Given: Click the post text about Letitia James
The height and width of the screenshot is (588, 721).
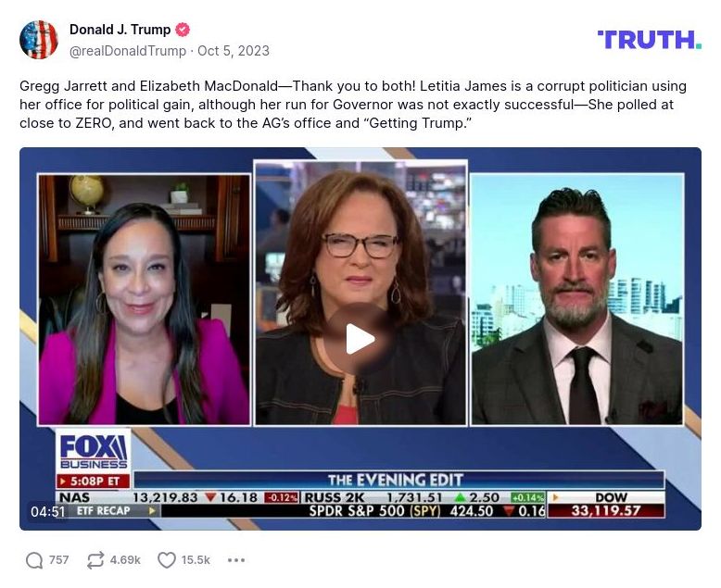Looking at the screenshot, I should 353,105.
